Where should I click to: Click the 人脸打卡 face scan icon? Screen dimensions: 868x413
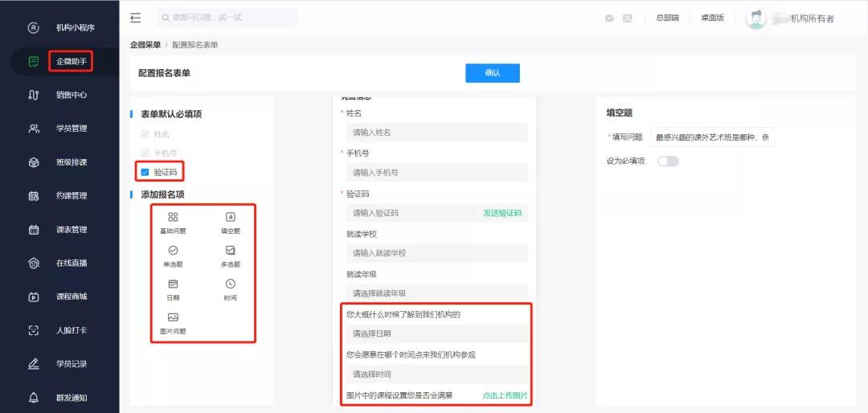tap(33, 330)
